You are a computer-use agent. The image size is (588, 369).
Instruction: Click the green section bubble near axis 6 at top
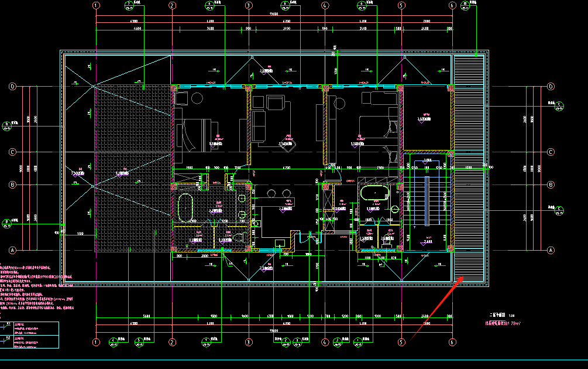[465, 6]
